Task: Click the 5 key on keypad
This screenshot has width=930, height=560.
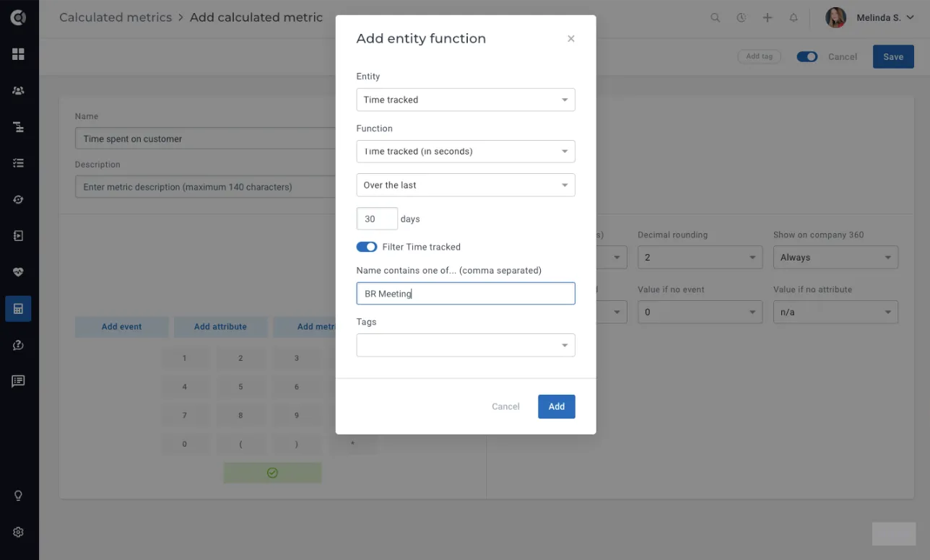Action: pos(240,387)
